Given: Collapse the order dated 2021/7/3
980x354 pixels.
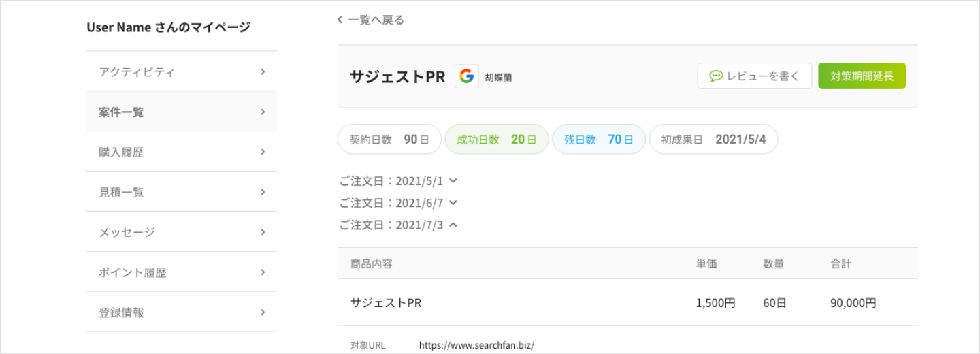Looking at the screenshot, I should coord(453,225).
